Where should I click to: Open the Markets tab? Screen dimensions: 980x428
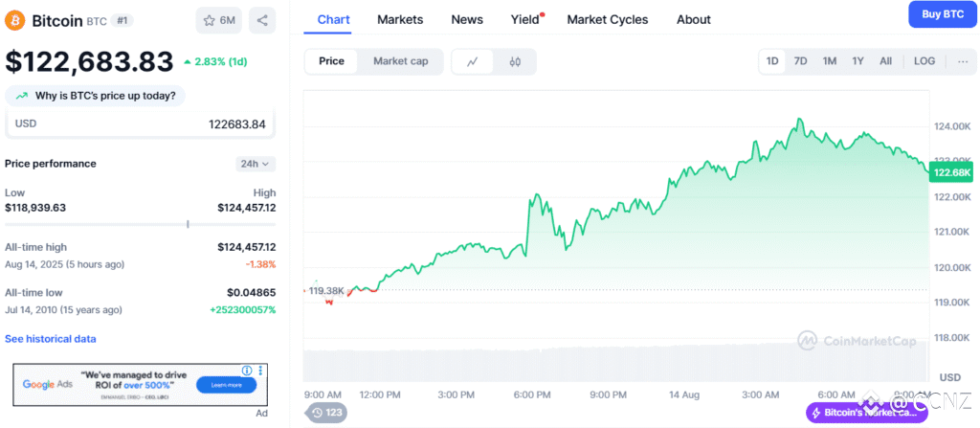coord(400,20)
